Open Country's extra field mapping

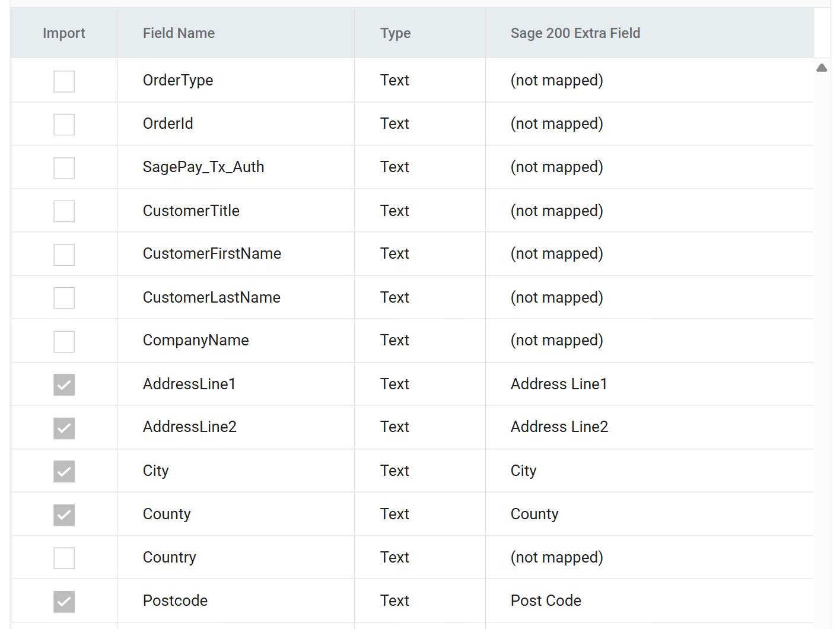click(649, 557)
